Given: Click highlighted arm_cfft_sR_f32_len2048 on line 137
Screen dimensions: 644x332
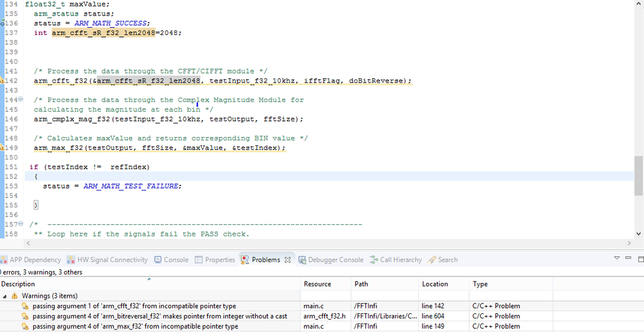Looking at the screenshot, I should click(x=103, y=32).
